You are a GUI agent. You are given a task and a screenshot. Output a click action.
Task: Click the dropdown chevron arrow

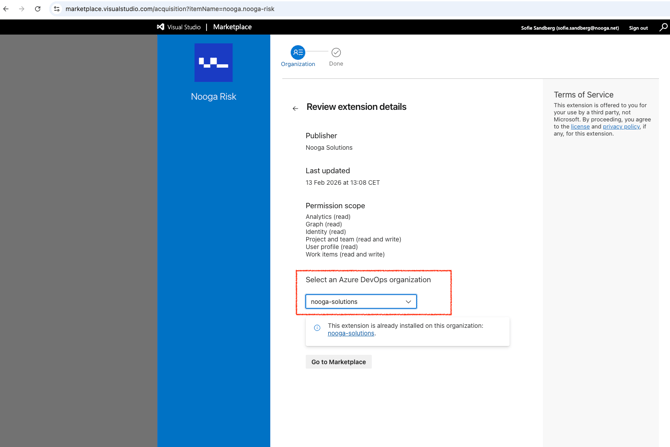[408, 302]
